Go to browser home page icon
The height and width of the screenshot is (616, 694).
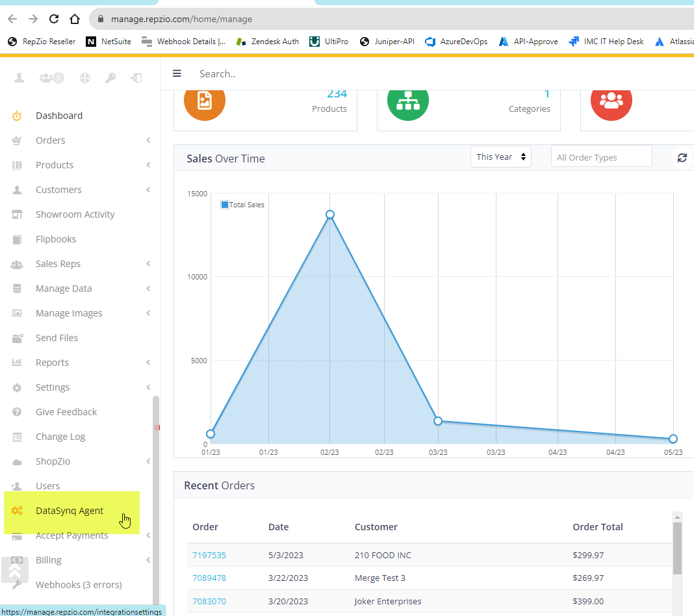coord(75,19)
